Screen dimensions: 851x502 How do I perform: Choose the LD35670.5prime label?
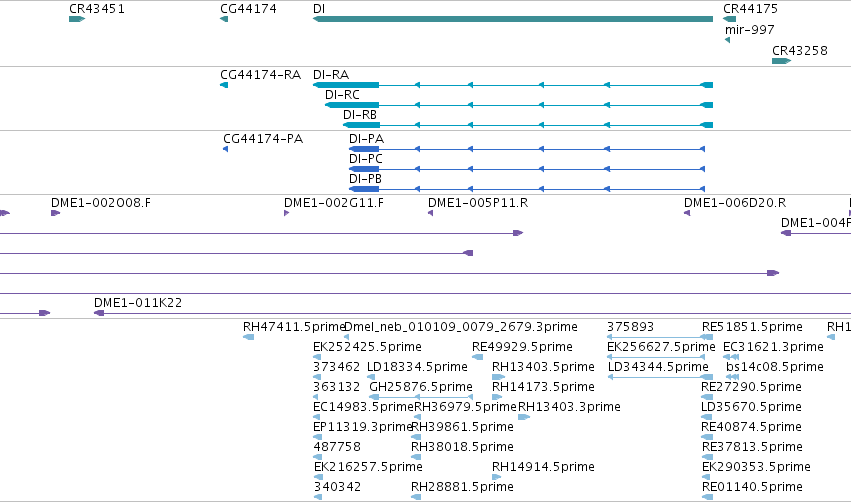tap(751, 407)
